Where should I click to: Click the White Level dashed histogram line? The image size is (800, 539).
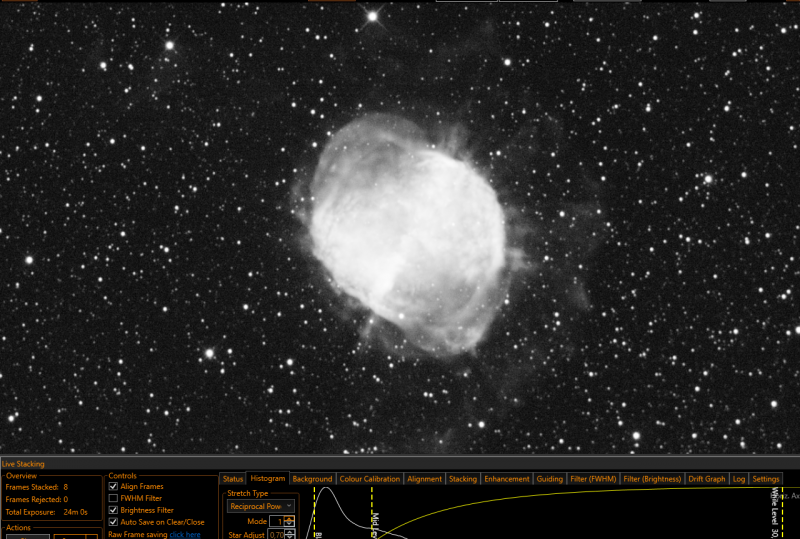[x=782, y=512]
